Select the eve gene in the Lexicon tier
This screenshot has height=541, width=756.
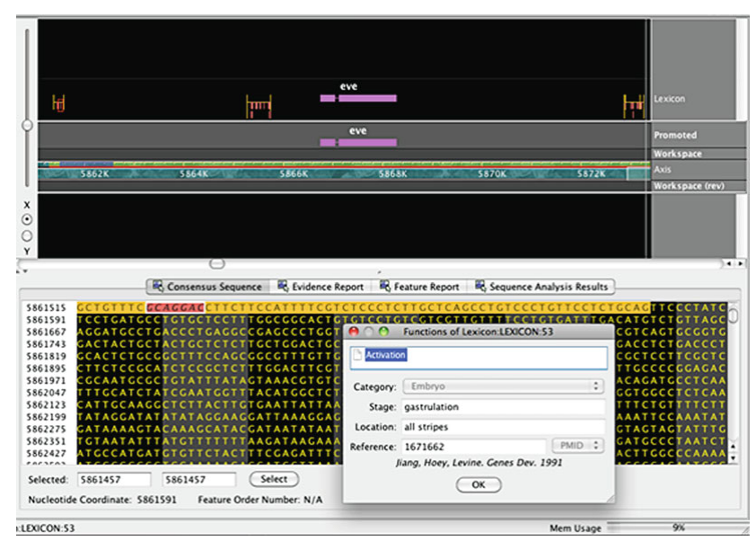tap(358, 98)
